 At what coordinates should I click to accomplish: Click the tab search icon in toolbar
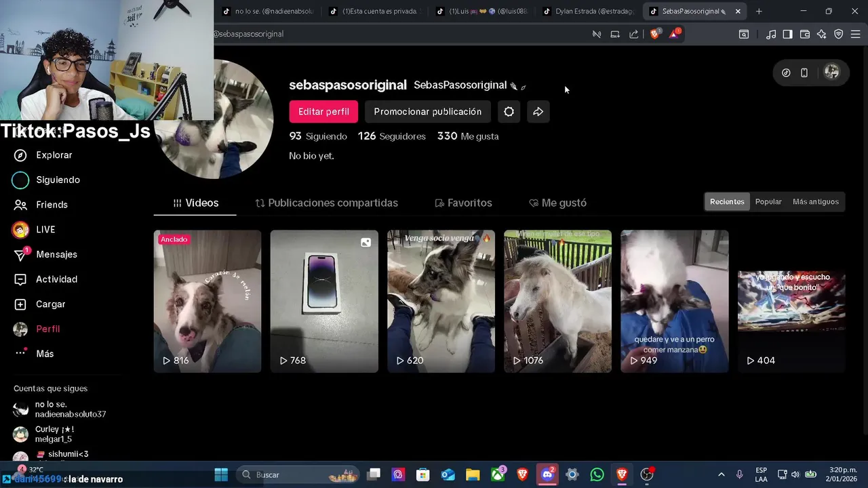coord(744,34)
